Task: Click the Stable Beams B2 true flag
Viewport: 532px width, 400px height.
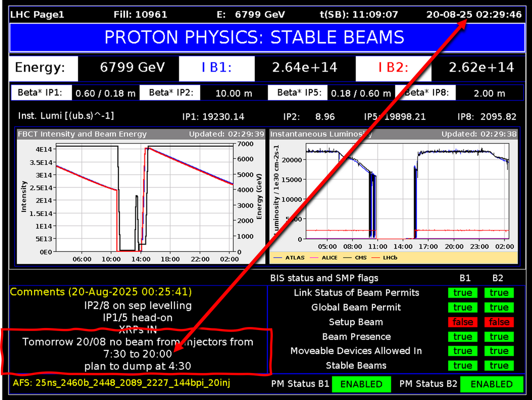Action: tap(499, 365)
